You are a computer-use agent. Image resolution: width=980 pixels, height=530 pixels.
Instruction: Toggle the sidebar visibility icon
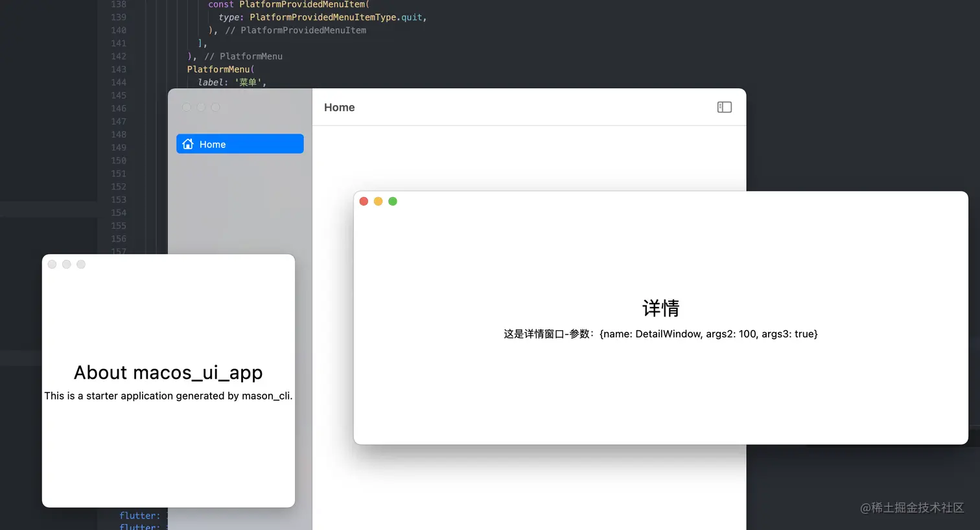pos(724,107)
